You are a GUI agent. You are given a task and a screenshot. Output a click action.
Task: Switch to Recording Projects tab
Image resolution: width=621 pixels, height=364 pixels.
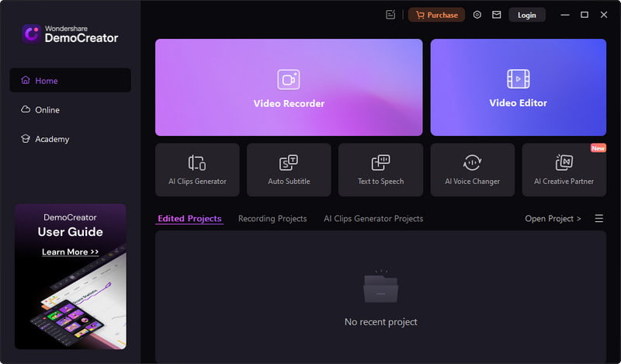pos(272,219)
